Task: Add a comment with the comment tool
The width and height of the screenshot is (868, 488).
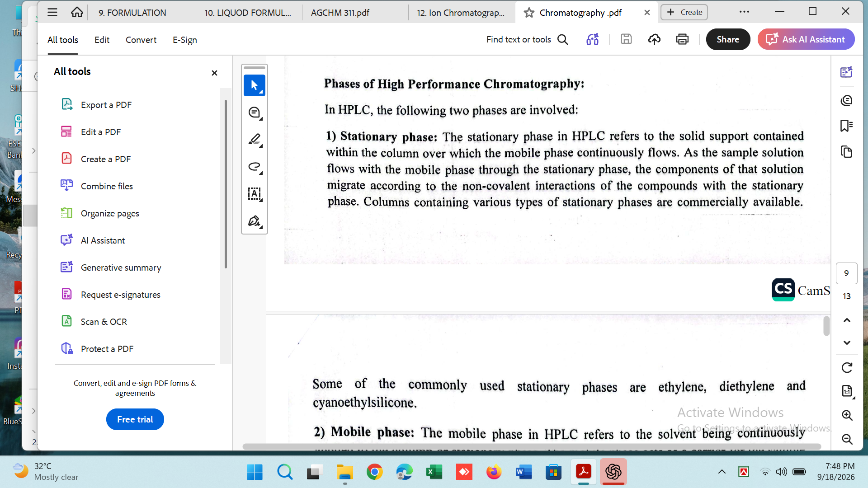Action: (x=254, y=113)
